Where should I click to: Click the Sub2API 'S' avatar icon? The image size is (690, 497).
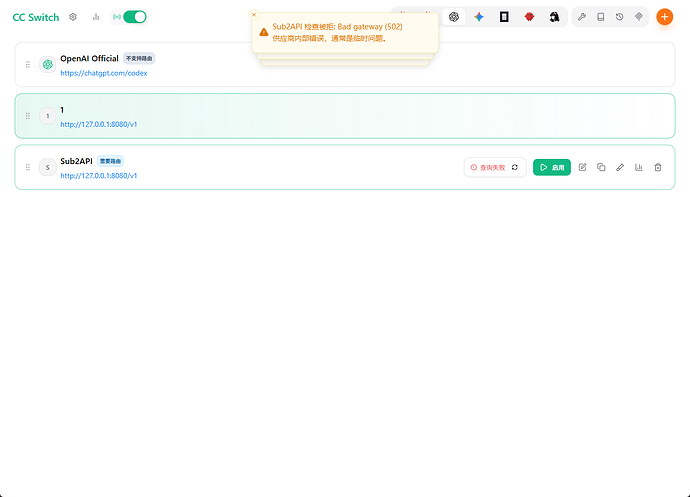pos(48,167)
